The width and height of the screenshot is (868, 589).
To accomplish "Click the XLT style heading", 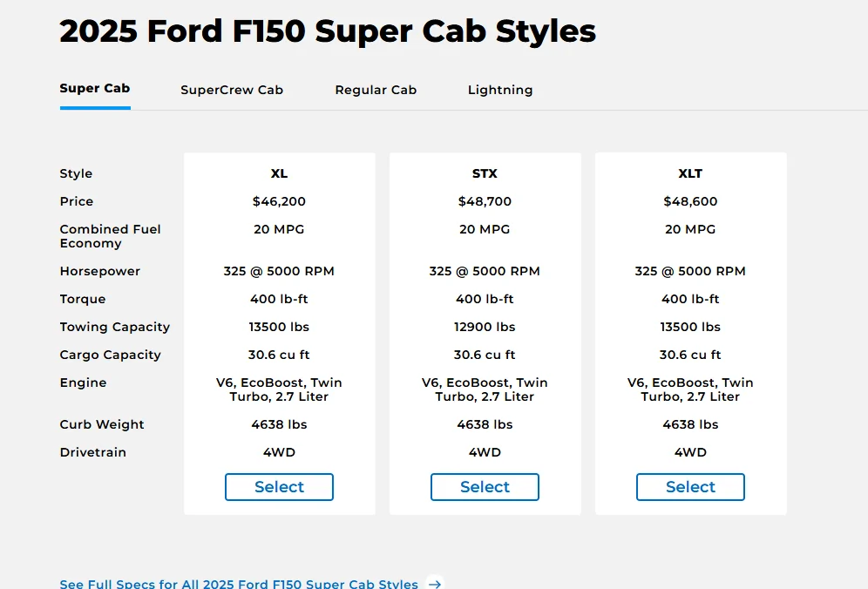I will point(690,173).
